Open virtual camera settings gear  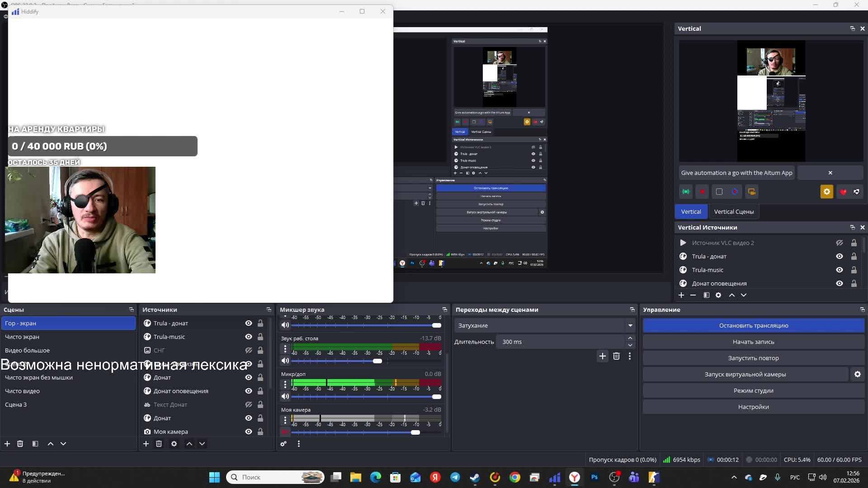coord(857,374)
